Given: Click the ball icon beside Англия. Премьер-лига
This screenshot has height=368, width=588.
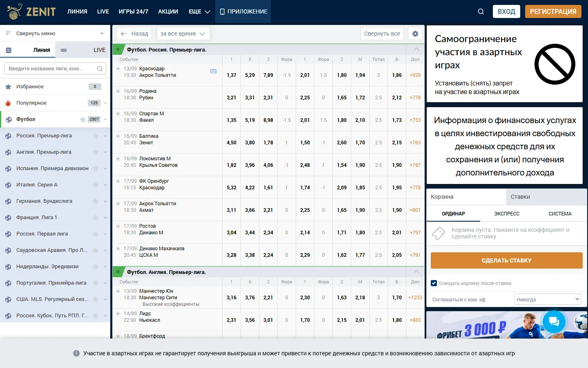Looking at the screenshot, I should pos(8,152).
